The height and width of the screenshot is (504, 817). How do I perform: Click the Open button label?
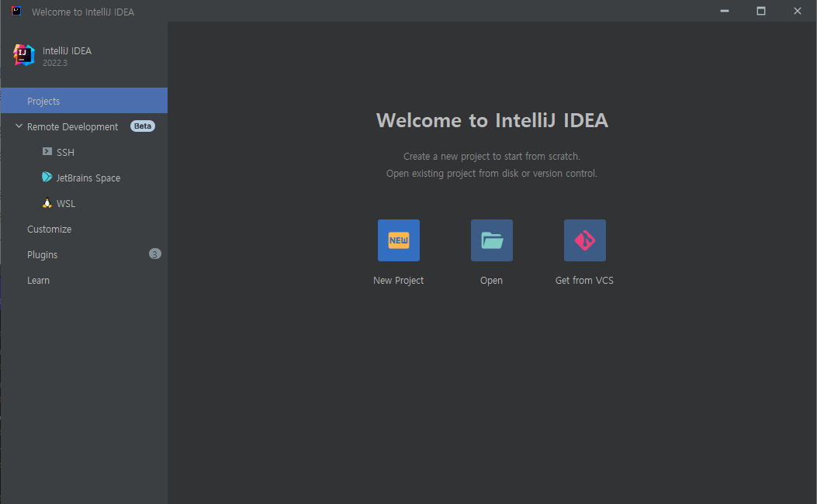point(491,280)
